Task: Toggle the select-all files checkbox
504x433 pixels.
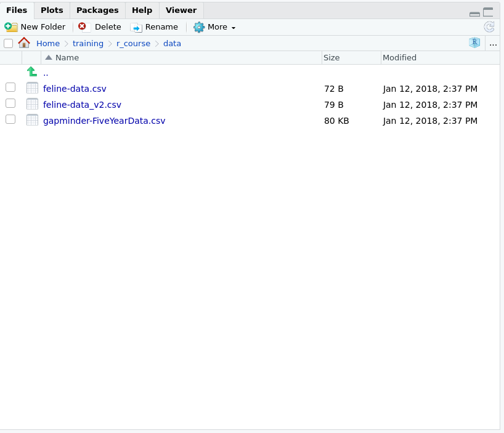Action: (x=9, y=44)
